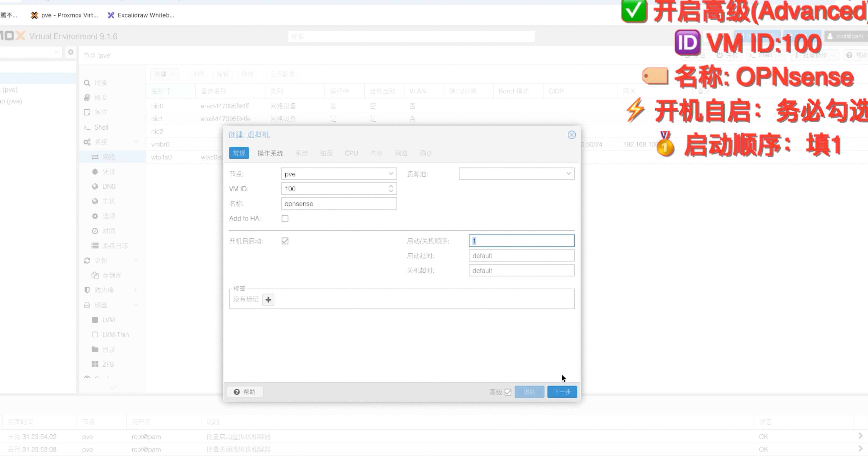
Task: Open the 凭证 certificates item
Action: click(109, 172)
